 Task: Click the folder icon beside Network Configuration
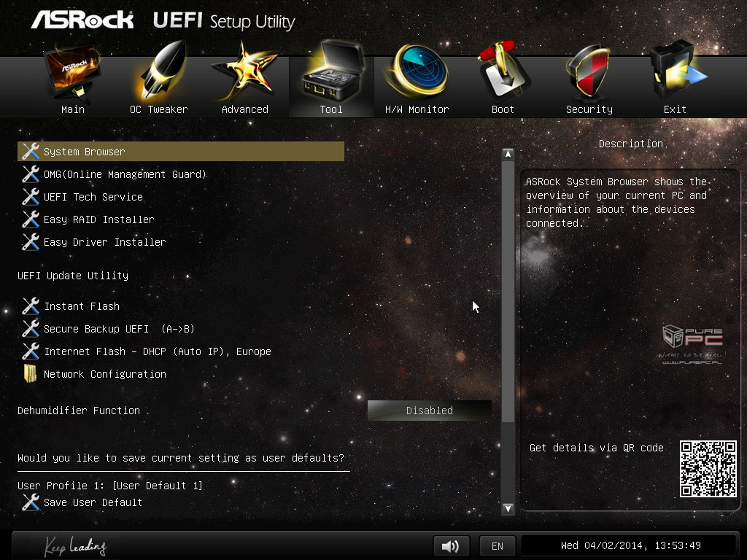(31, 374)
